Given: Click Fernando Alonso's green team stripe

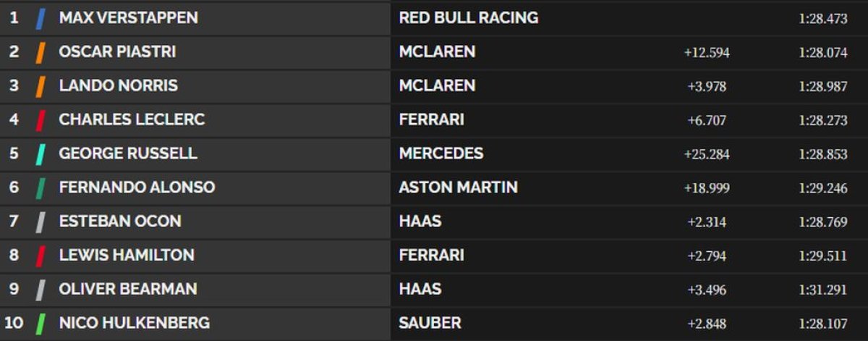Looking at the screenshot, I should coord(41,188).
